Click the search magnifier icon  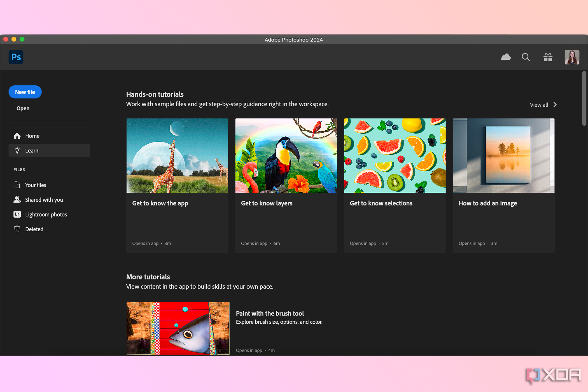tap(526, 57)
